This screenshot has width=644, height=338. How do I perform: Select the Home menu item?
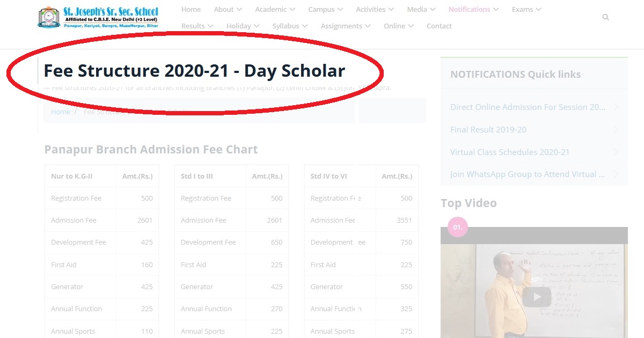pos(191,9)
